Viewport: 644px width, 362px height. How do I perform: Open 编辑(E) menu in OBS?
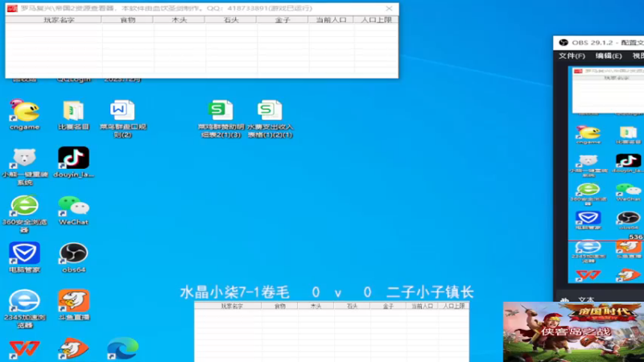coord(609,56)
